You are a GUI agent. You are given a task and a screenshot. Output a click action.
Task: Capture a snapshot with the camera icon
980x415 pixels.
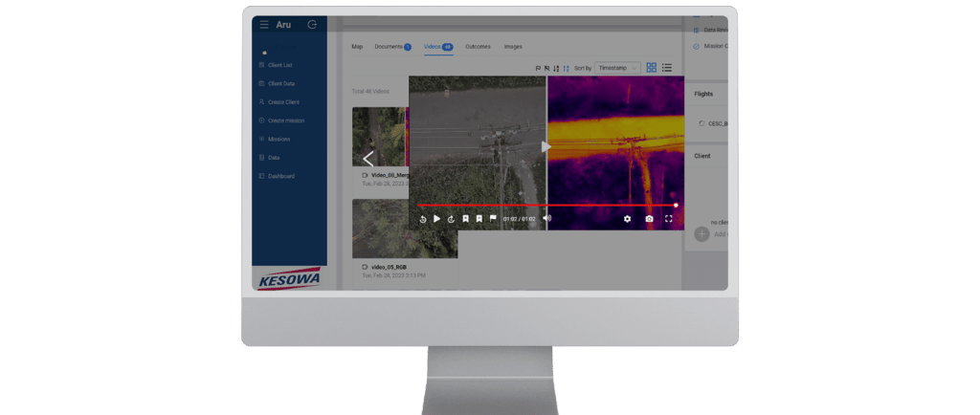650,219
